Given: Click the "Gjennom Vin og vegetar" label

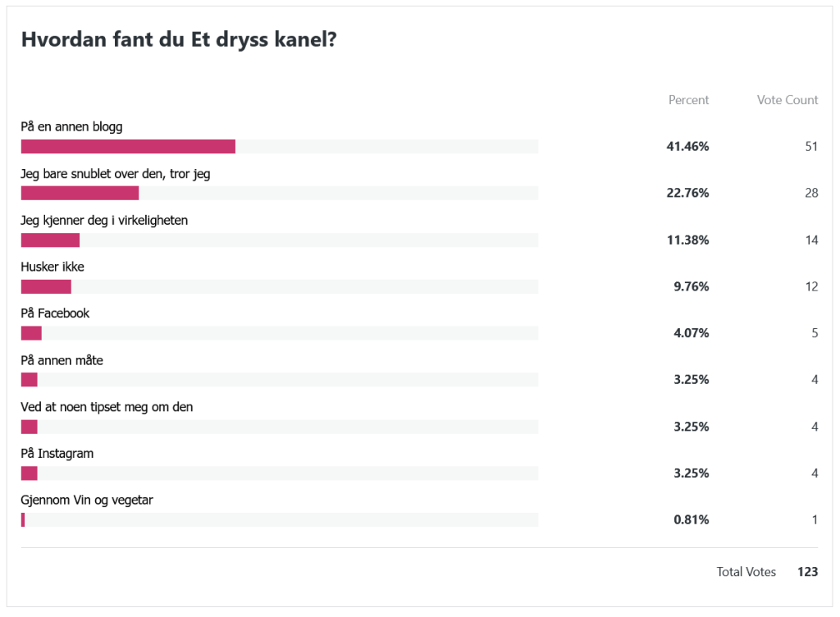Looking at the screenshot, I should (x=87, y=500).
